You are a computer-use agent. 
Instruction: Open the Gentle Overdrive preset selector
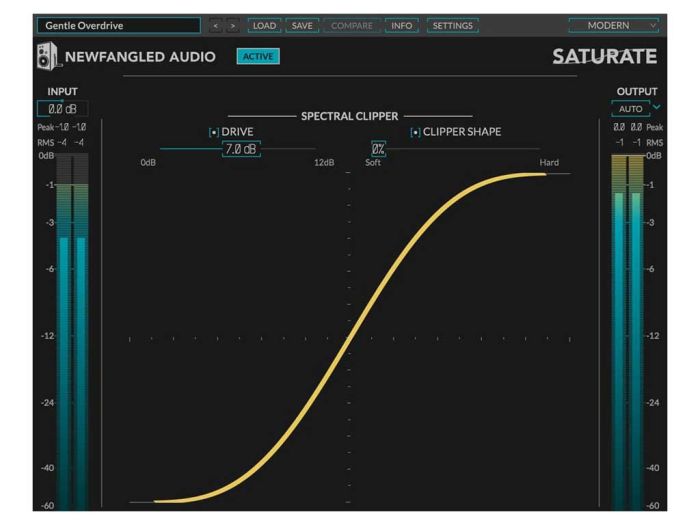click(x=119, y=25)
